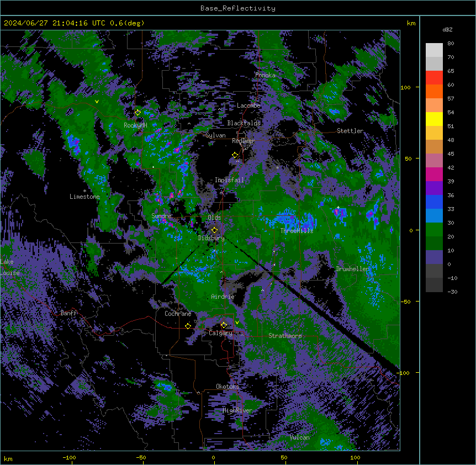Click the 65 value in the dBZ legend
This screenshot has width=476, height=465.
(451, 71)
